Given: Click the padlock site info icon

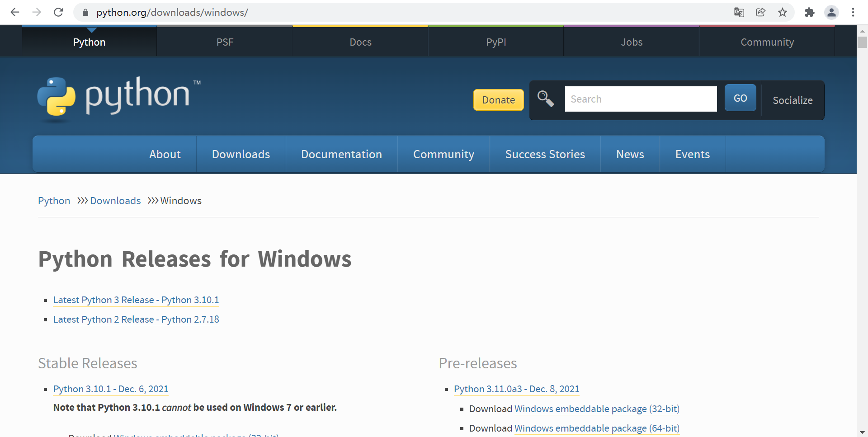Looking at the screenshot, I should coord(85,13).
